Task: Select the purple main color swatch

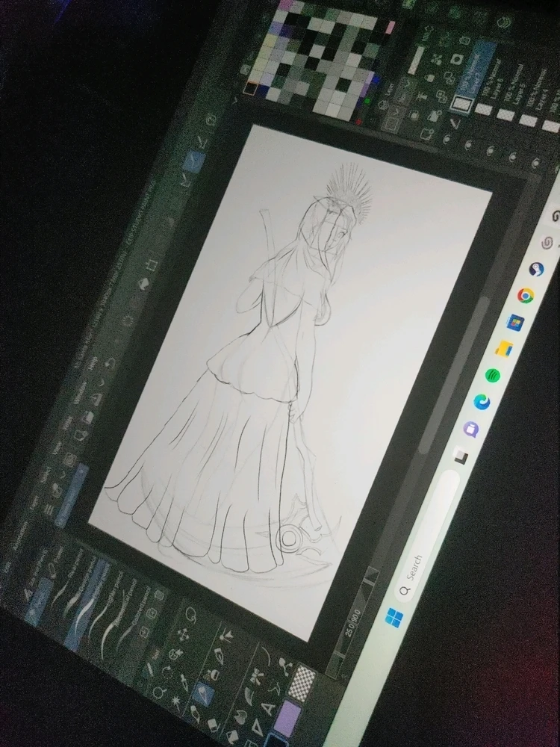Action: (286, 718)
